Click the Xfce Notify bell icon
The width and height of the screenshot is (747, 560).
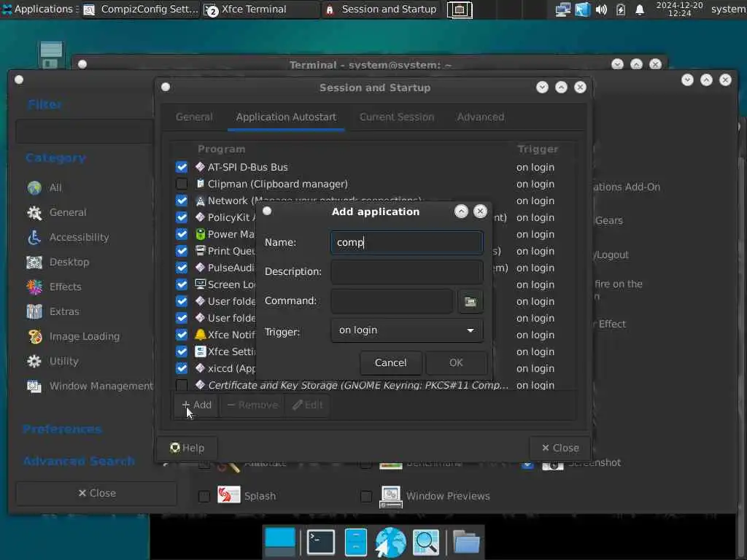(x=200, y=335)
